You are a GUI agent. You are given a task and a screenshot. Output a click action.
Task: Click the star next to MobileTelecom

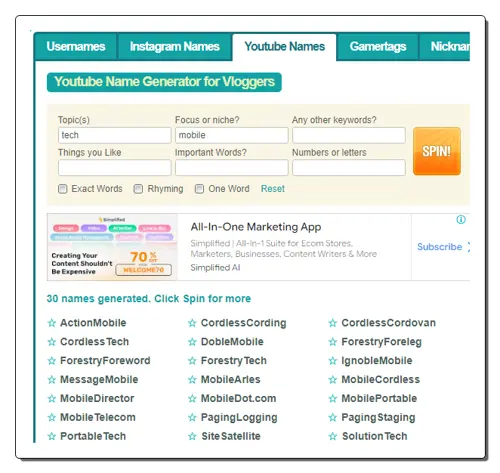pos(52,417)
